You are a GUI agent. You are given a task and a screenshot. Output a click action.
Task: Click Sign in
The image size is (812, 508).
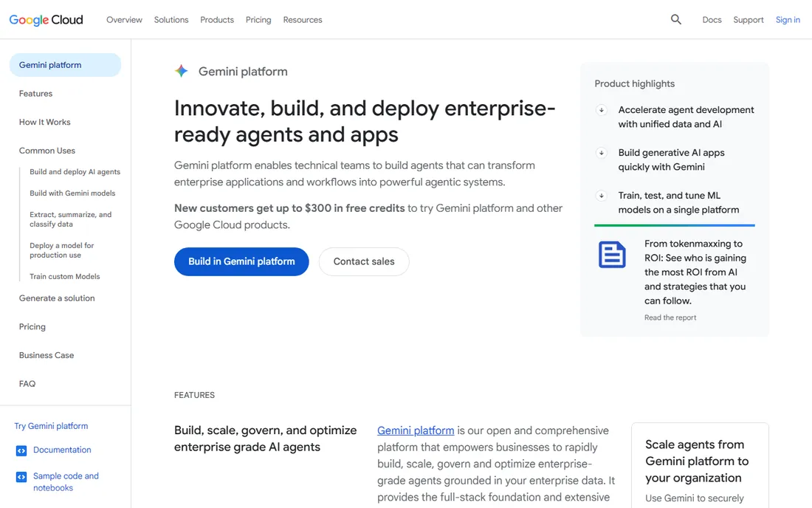pos(788,20)
